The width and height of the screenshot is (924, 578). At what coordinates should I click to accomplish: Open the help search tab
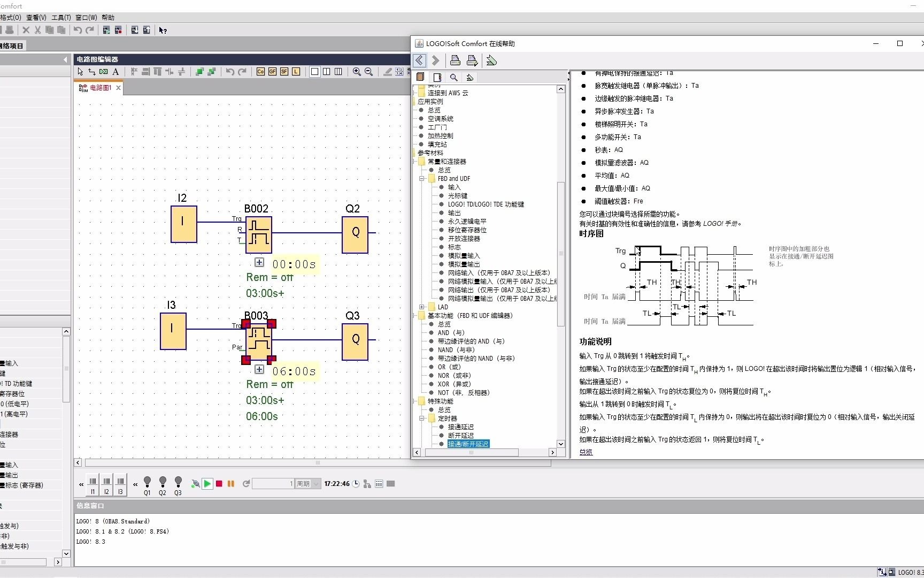pyautogui.click(x=453, y=77)
